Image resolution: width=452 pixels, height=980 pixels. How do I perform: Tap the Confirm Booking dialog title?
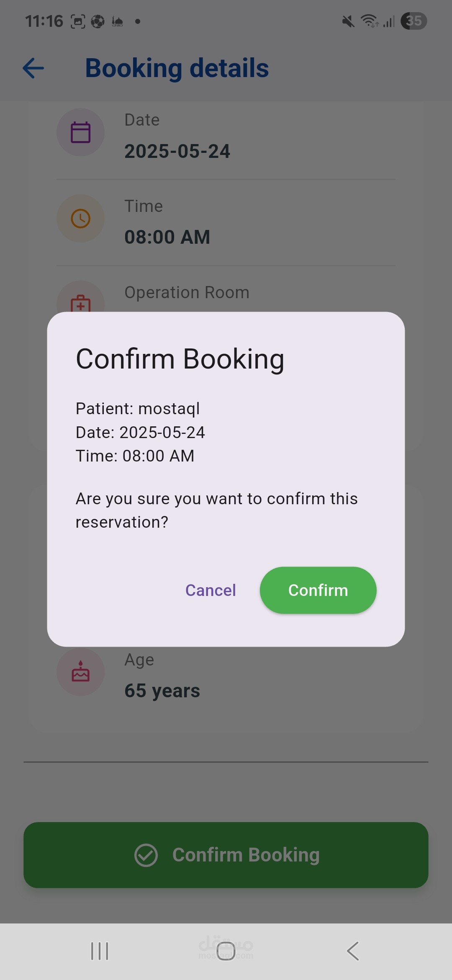tap(180, 359)
